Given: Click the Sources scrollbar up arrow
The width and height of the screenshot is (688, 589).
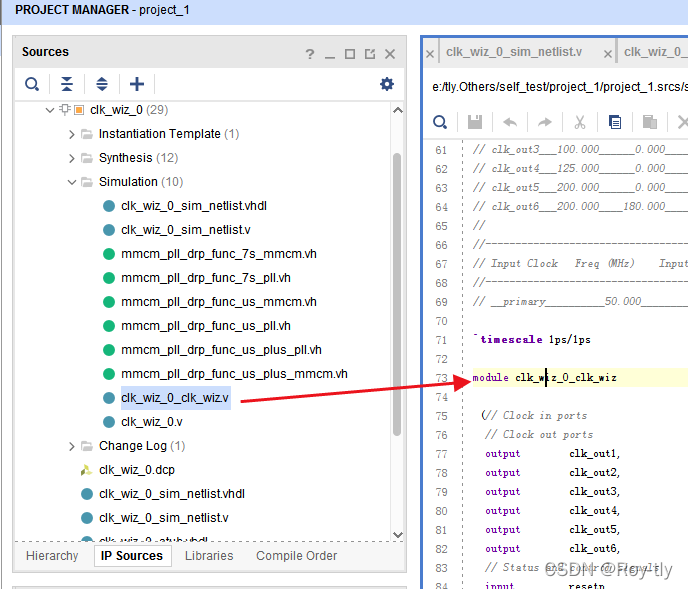Looking at the screenshot, I should 398,110.
